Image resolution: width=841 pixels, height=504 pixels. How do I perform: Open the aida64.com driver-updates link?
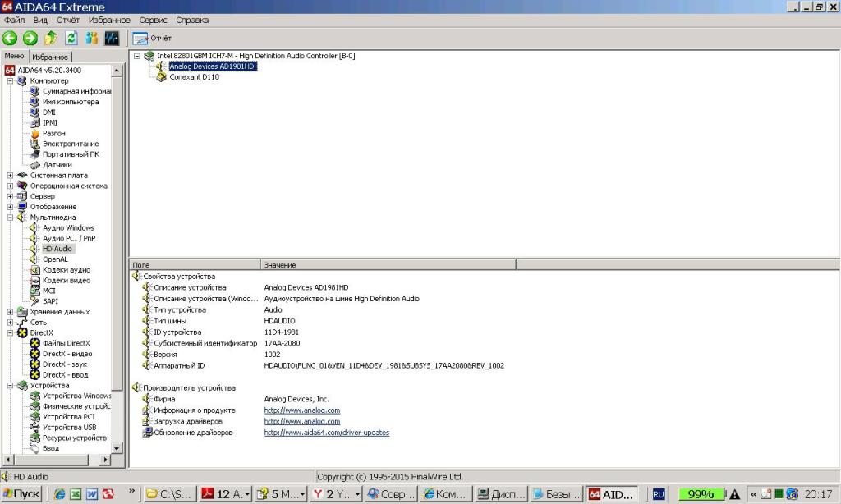click(326, 433)
